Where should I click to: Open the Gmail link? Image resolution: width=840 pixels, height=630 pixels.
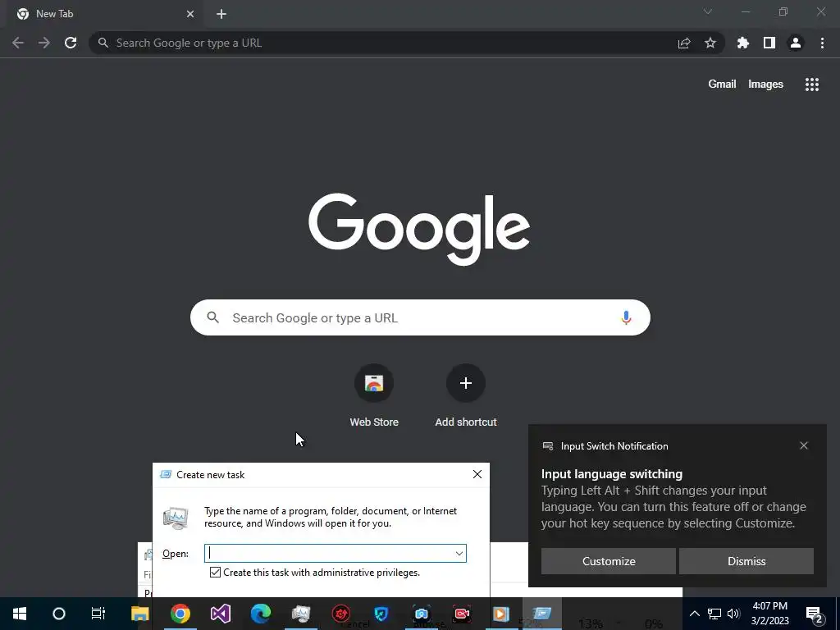pos(722,84)
